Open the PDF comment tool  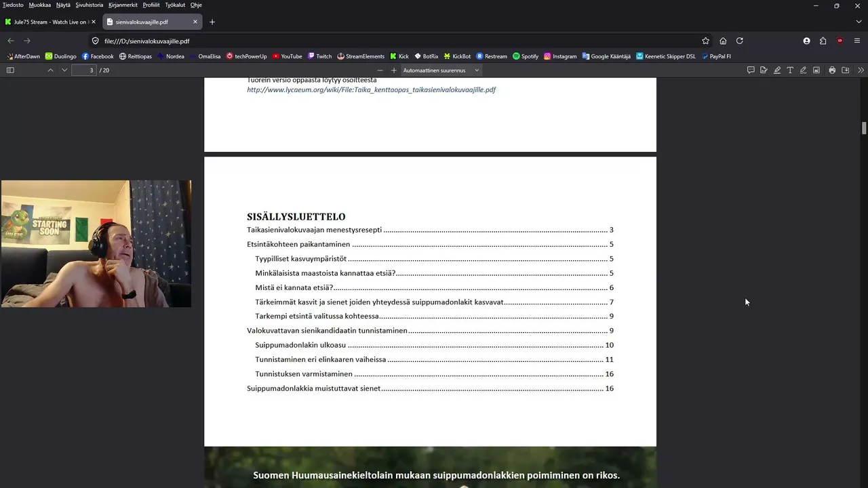pyautogui.click(x=751, y=70)
